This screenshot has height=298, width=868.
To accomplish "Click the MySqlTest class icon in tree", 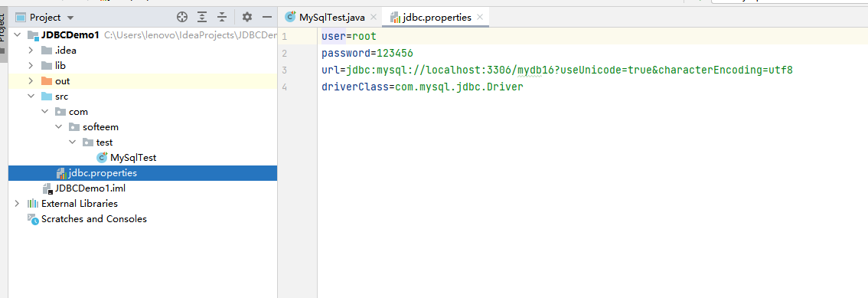I will pos(102,157).
